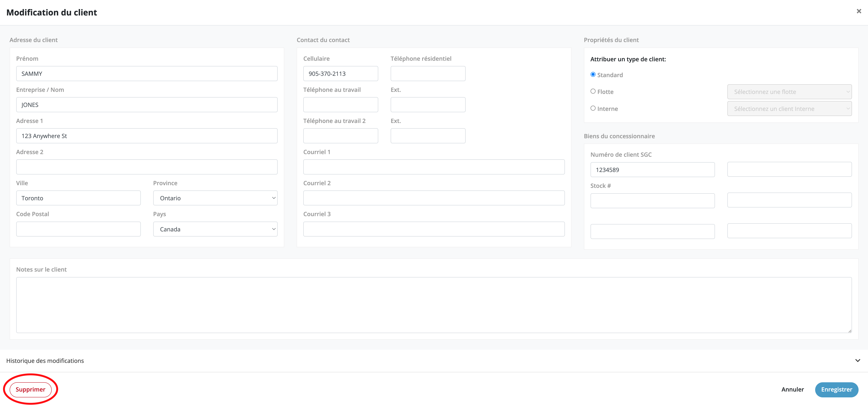Viewport: 868px width, 407px height.
Task: Click the Cellulaire phone number field
Action: 340,73
